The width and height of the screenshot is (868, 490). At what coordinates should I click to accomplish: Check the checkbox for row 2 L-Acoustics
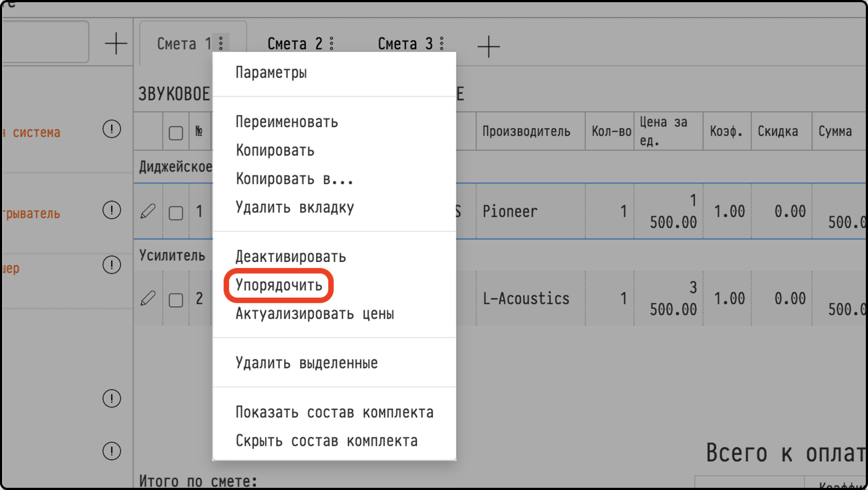click(176, 300)
